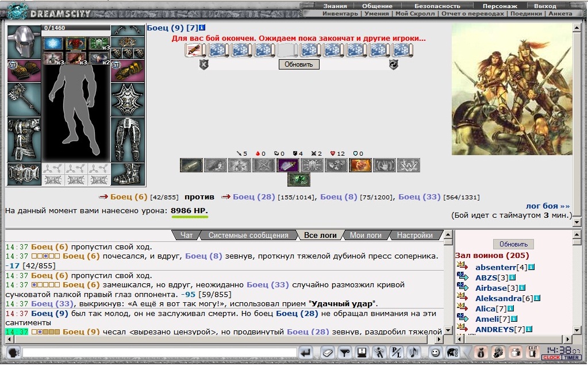Click the pencil scroll in the scroll row
The width and height of the screenshot is (588, 366).
tap(195, 50)
